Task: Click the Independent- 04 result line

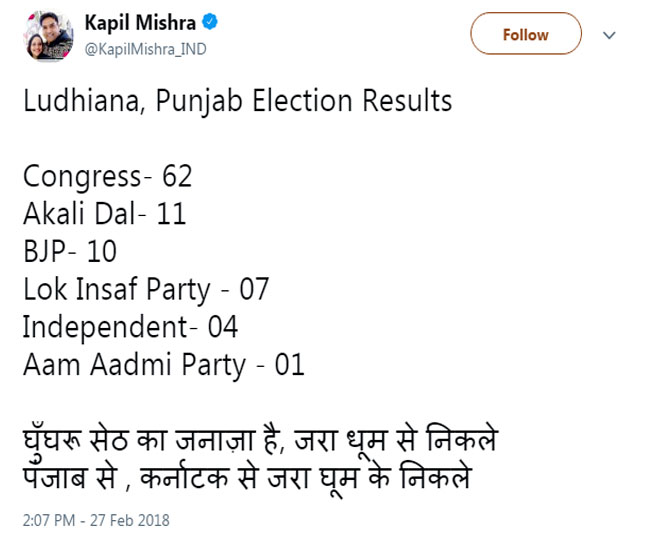Action: point(130,327)
